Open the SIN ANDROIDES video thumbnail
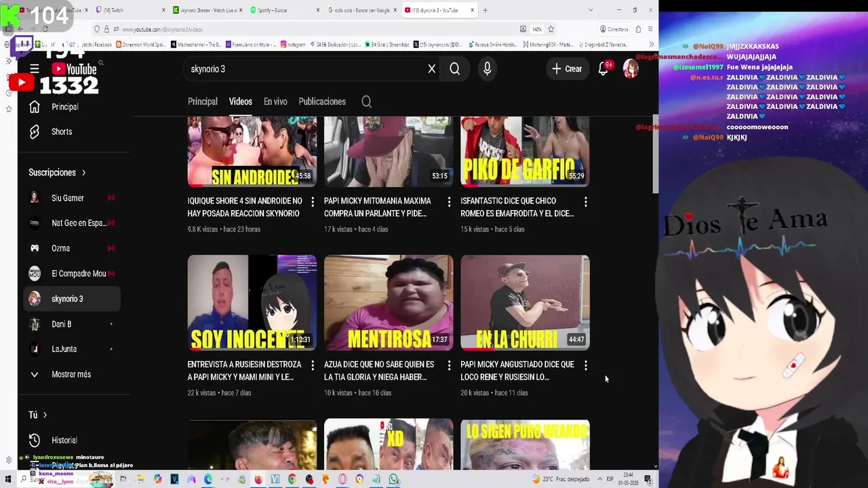This screenshot has width=868, height=488. (252, 151)
